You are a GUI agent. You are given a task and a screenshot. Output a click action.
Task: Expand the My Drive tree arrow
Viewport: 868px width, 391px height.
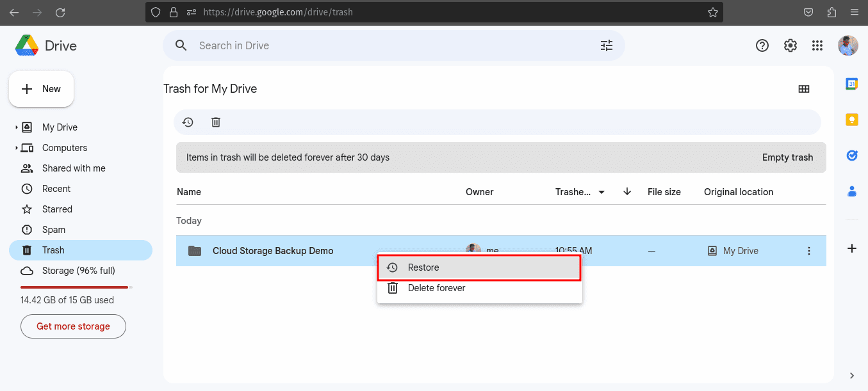[x=17, y=127]
